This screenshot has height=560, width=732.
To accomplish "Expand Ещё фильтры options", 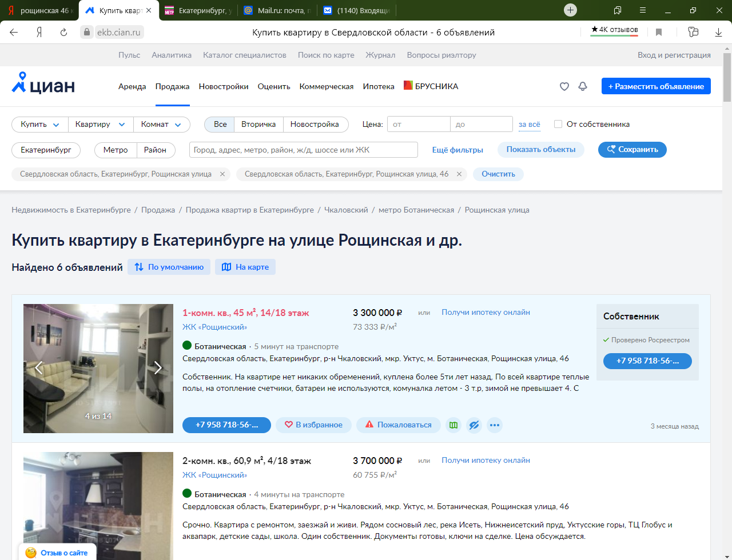I will click(x=457, y=150).
